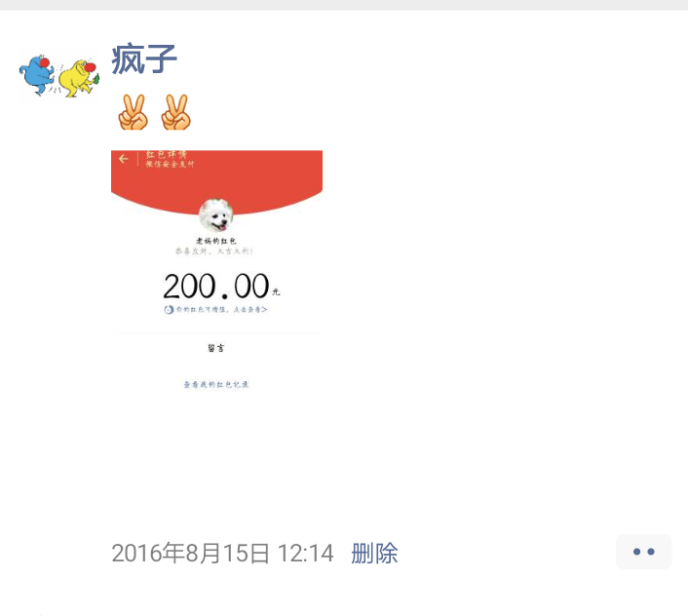Tap the small 元 unit after the amount
Screen dimensions: 688x616
tap(276, 291)
